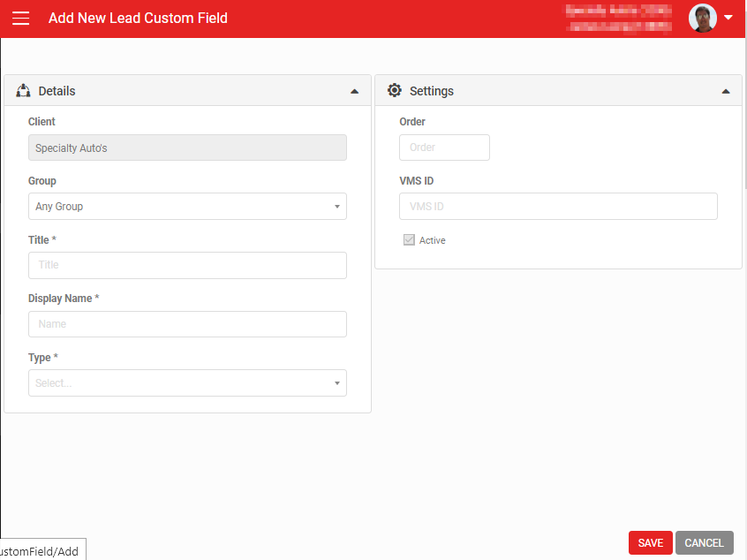Click the Order input box

pos(444,148)
